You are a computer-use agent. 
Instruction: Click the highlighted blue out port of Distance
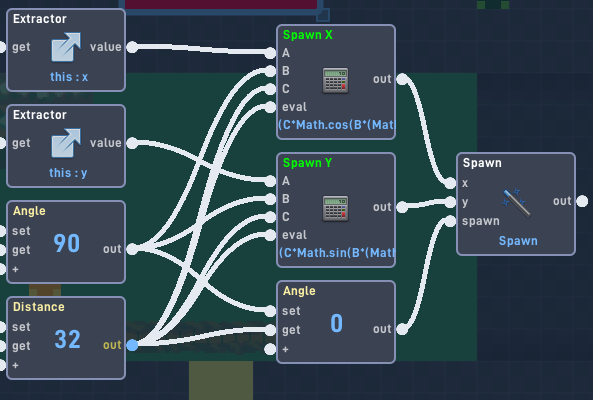click(132, 345)
